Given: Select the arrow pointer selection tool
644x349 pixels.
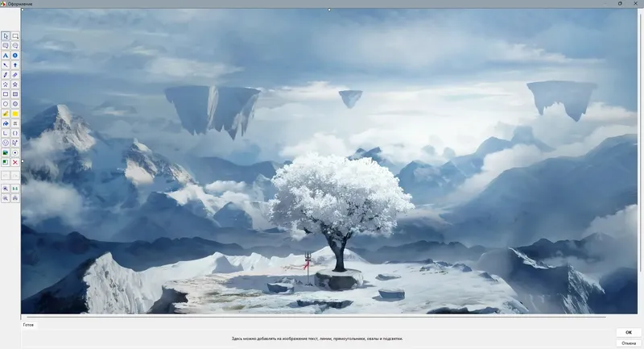Looking at the screenshot, I should 6,36.
